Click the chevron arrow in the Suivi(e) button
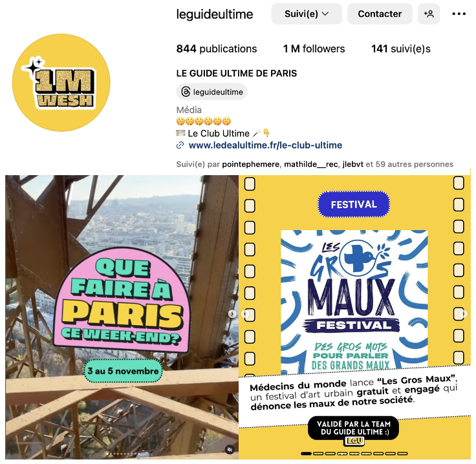 coord(325,14)
